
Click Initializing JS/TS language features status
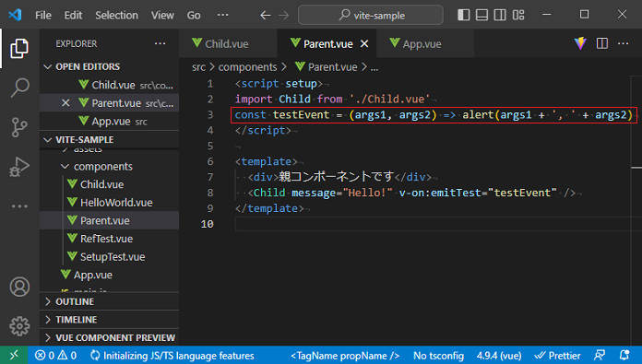pyautogui.click(x=172, y=355)
